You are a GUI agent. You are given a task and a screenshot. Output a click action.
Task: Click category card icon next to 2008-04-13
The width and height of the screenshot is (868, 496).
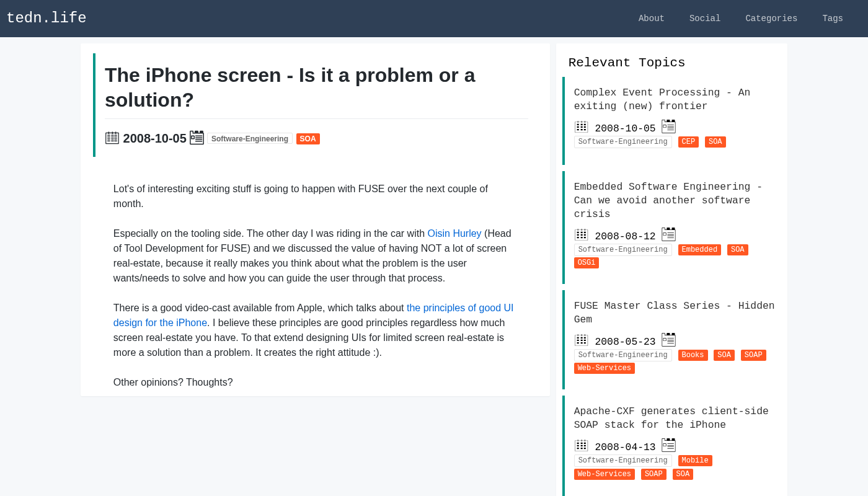click(x=668, y=445)
